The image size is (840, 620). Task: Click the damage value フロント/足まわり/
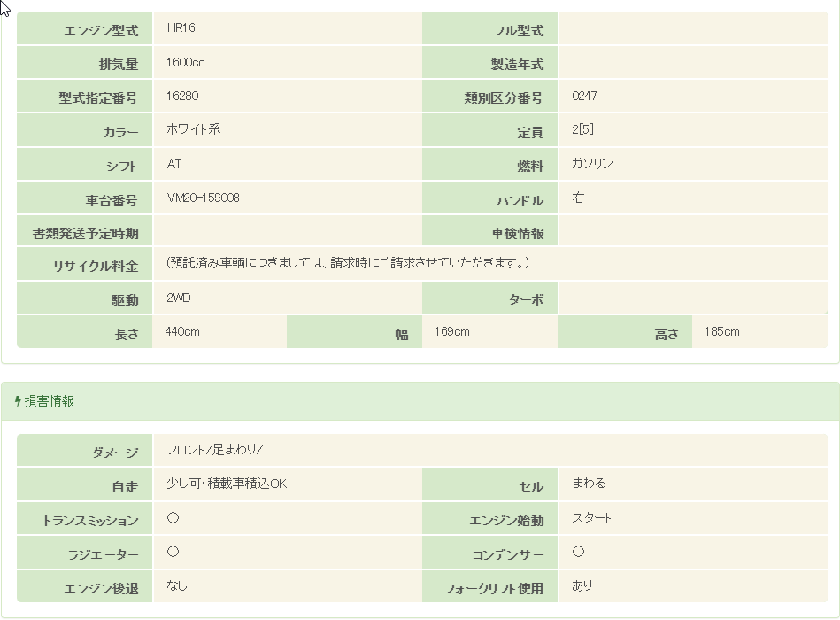214,450
